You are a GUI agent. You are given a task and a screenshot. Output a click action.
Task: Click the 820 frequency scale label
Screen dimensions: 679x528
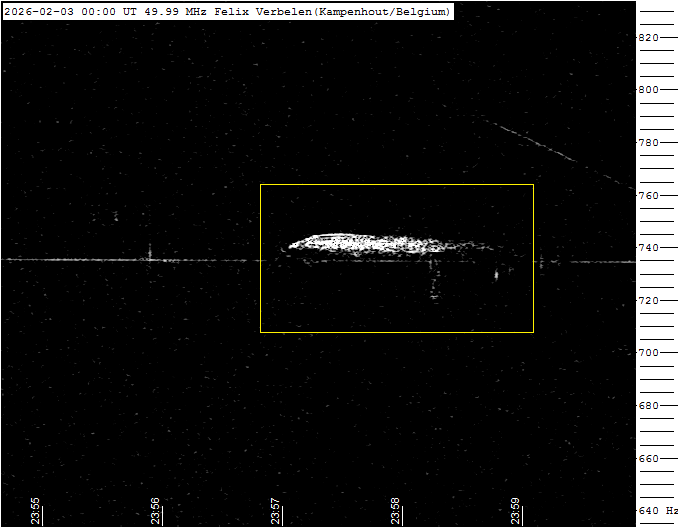pyautogui.click(x=649, y=37)
